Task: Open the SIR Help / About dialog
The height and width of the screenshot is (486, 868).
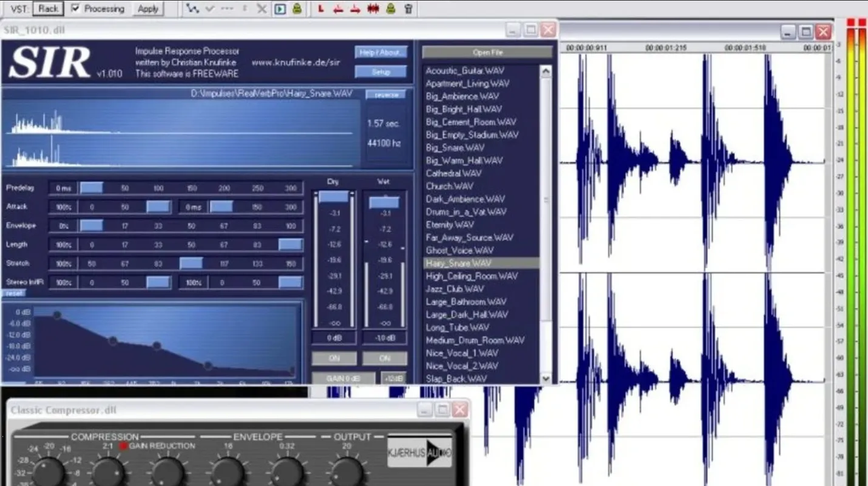Action: pos(380,52)
